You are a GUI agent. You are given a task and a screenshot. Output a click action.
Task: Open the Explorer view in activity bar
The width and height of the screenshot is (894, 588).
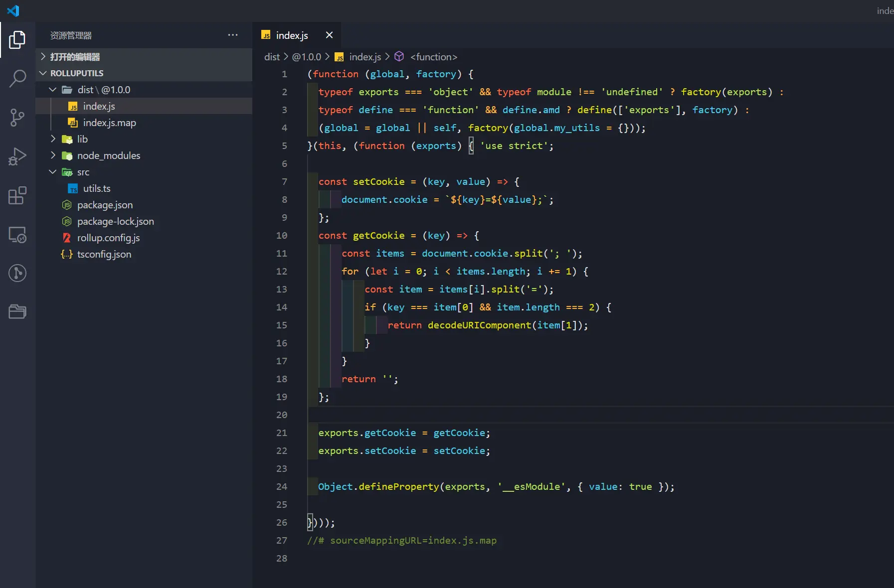tap(17, 40)
